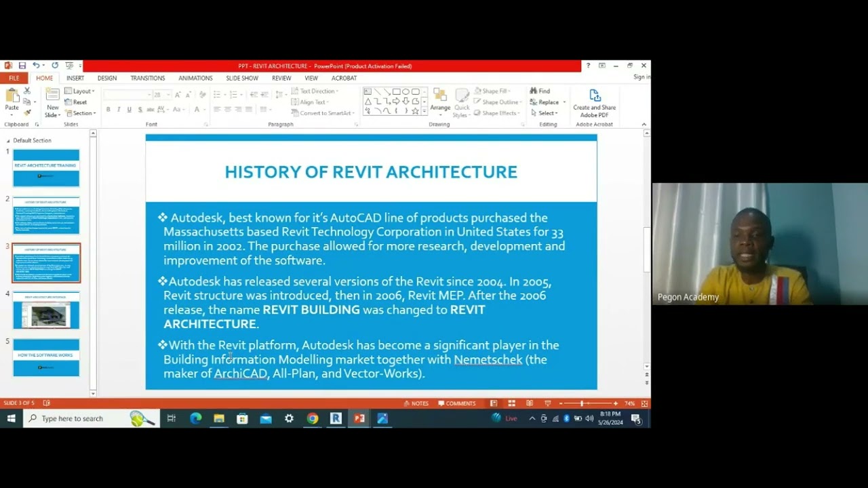Switch to Normal view in status bar
This screenshot has height=488, width=868.
[x=494, y=403]
